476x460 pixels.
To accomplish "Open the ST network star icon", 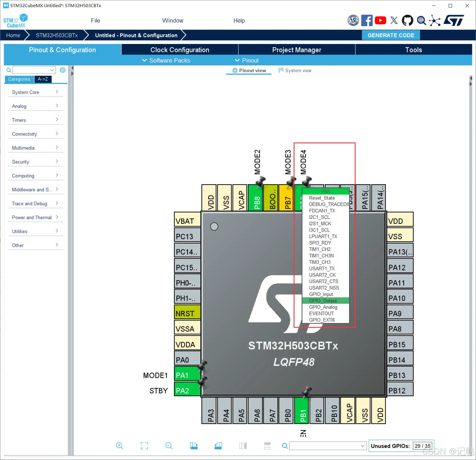I will [435, 20].
